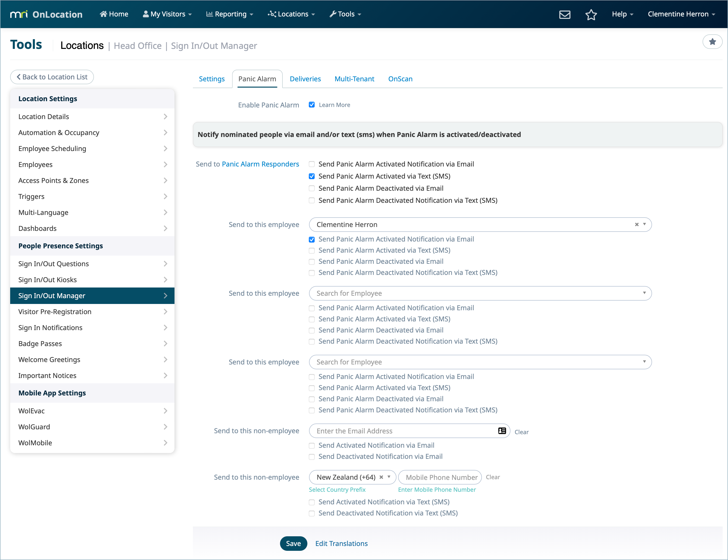728x560 pixels.
Task: Check Clementine Herron Activated via Text (SMS)
Action: click(311, 251)
